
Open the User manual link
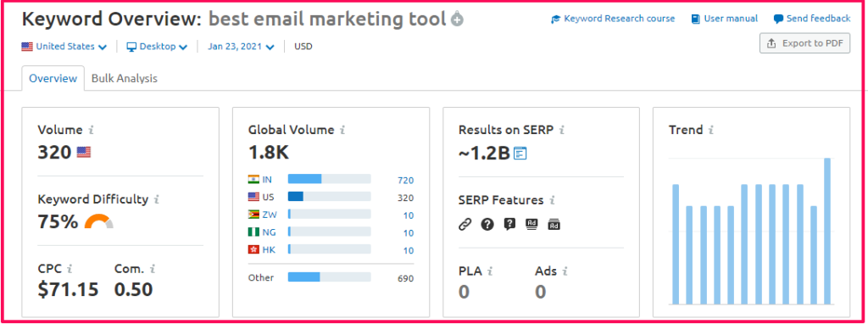click(725, 19)
